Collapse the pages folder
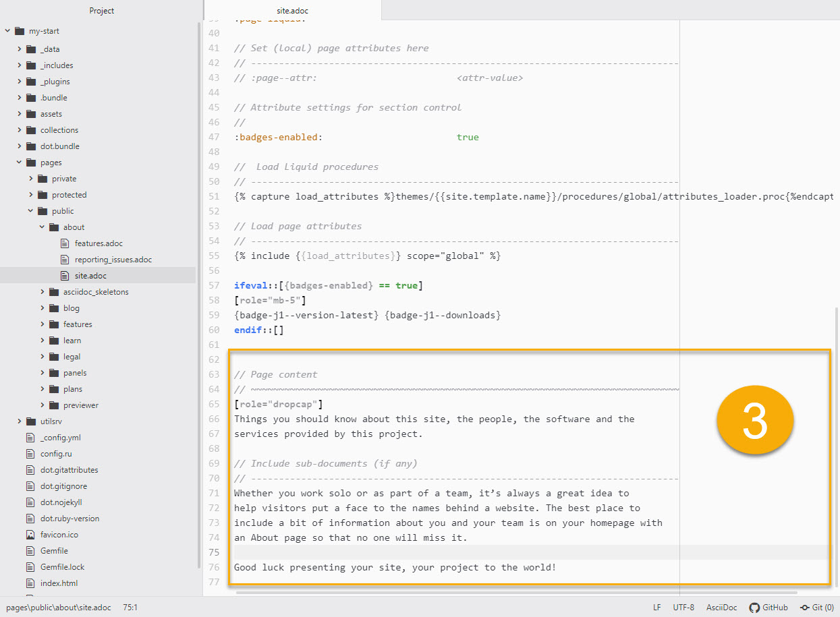The image size is (840, 617). pos(20,163)
